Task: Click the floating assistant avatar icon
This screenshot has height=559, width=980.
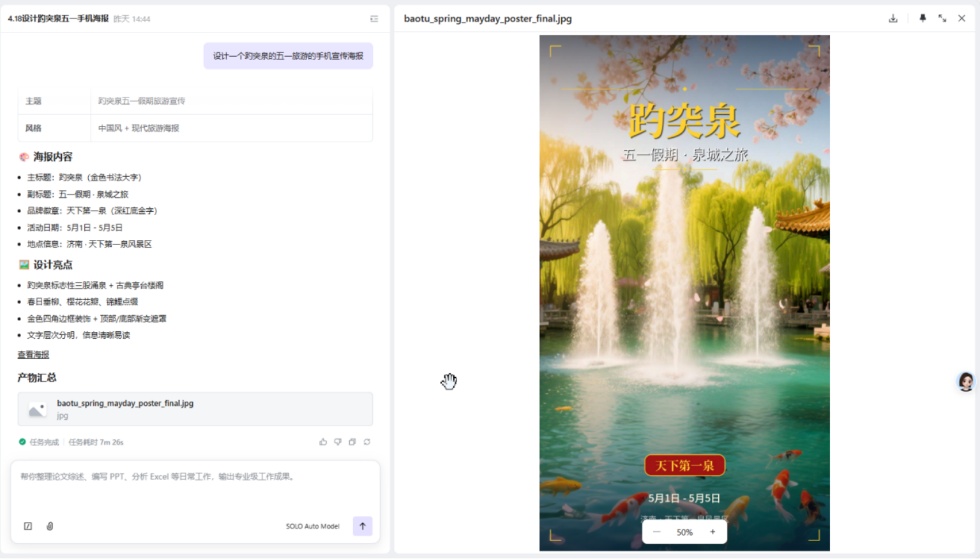Action: point(965,382)
